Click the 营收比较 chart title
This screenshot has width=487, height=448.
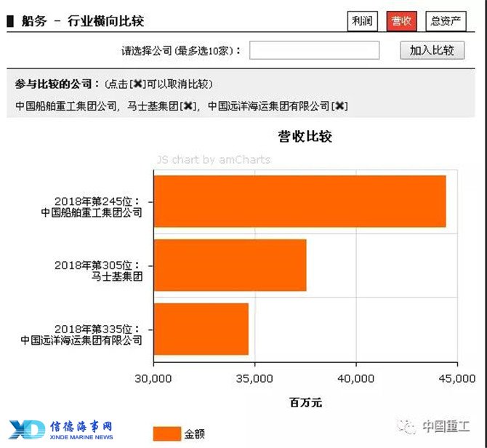coord(305,137)
